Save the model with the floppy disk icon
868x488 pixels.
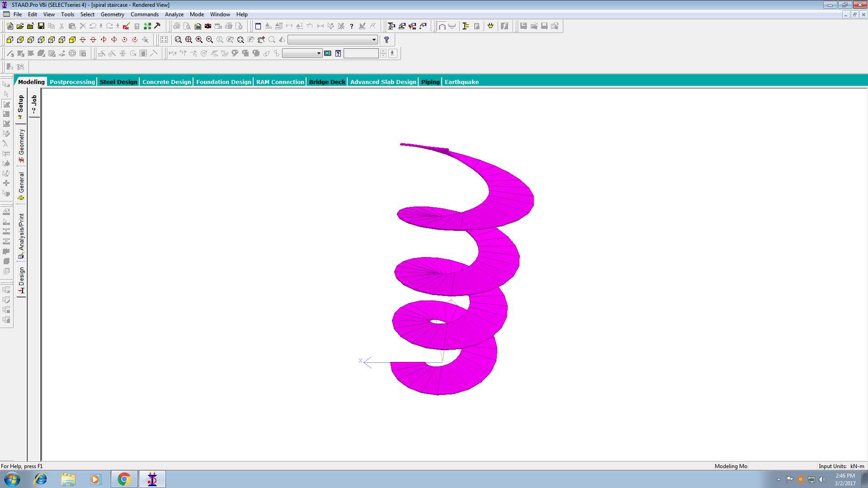[41, 26]
